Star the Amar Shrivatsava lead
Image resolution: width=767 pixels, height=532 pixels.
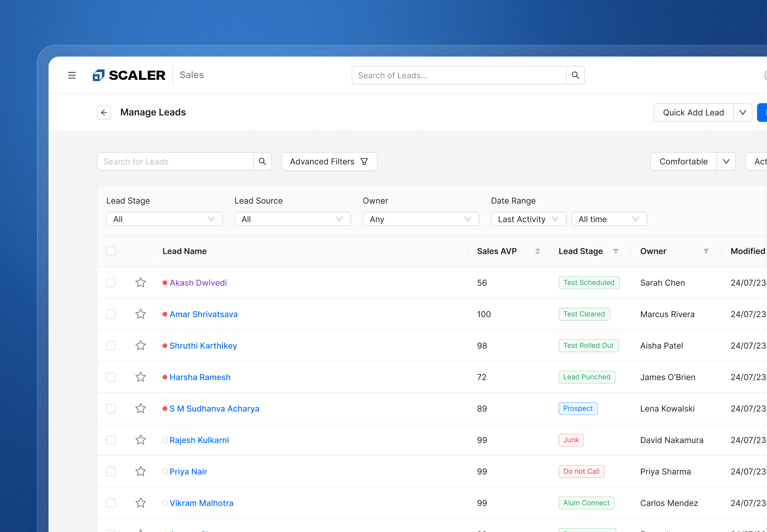[141, 314]
